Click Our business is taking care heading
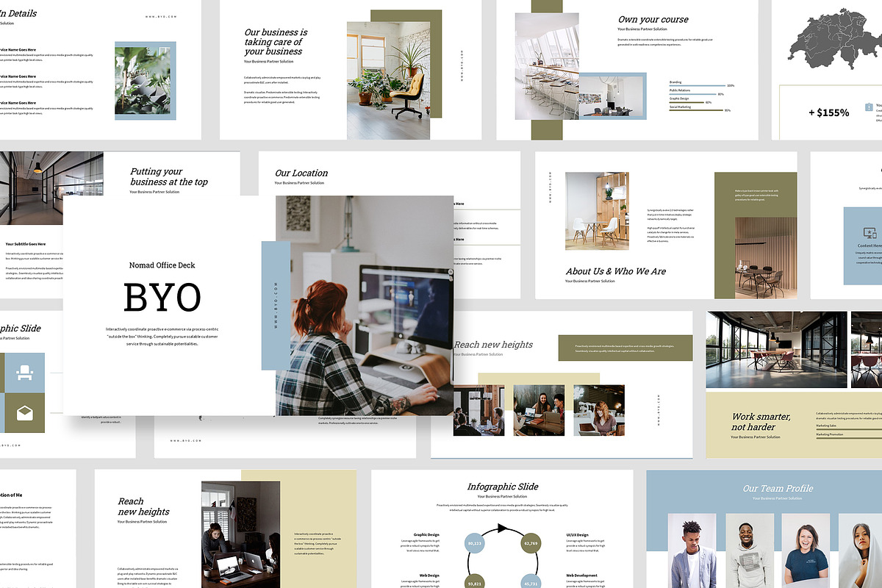882x588 pixels. [x=276, y=42]
